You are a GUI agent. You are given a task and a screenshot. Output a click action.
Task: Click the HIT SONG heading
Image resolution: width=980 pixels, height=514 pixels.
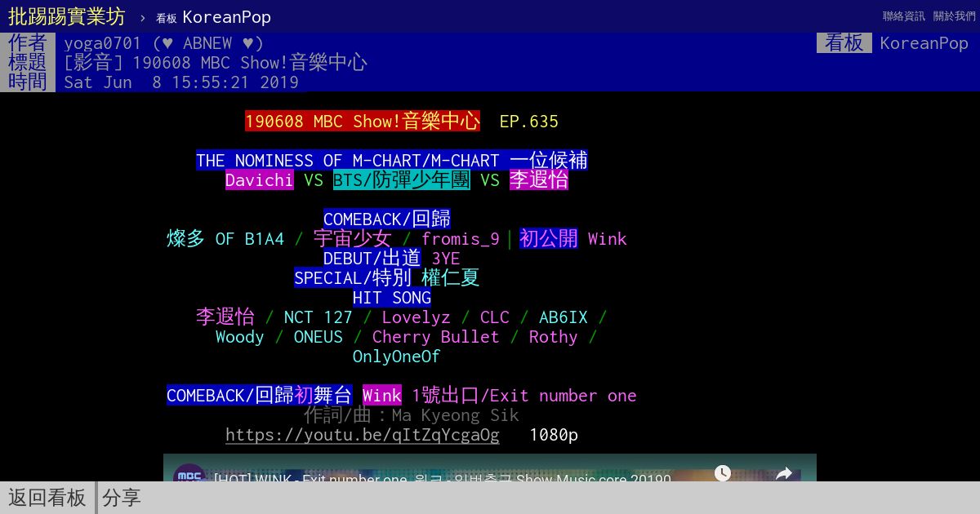point(392,298)
